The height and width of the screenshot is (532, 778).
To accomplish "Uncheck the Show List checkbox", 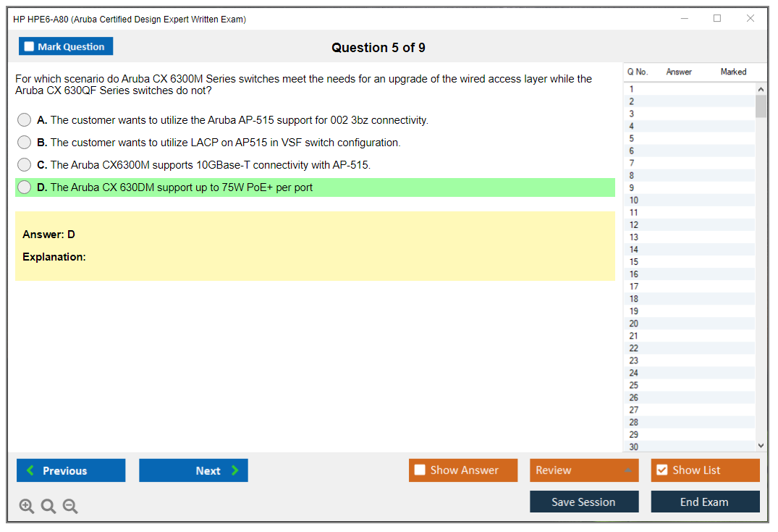I will (x=661, y=470).
